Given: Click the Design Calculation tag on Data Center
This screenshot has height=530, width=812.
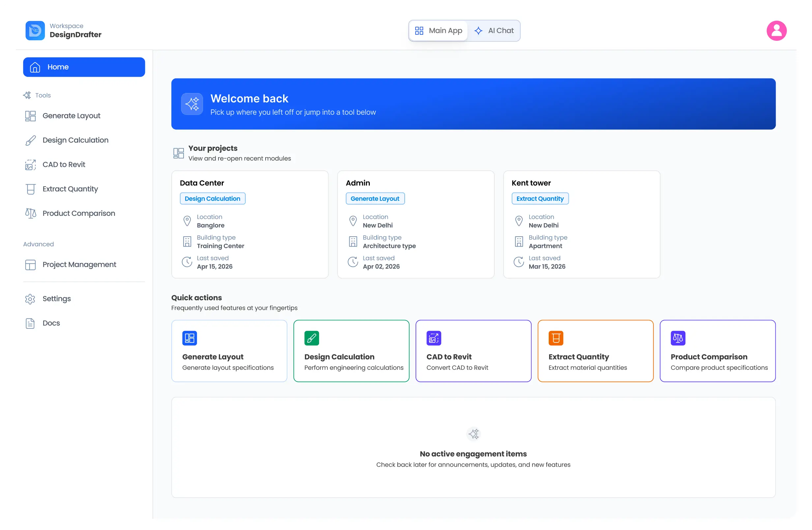Looking at the screenshot, I should [x=213, y=199].
